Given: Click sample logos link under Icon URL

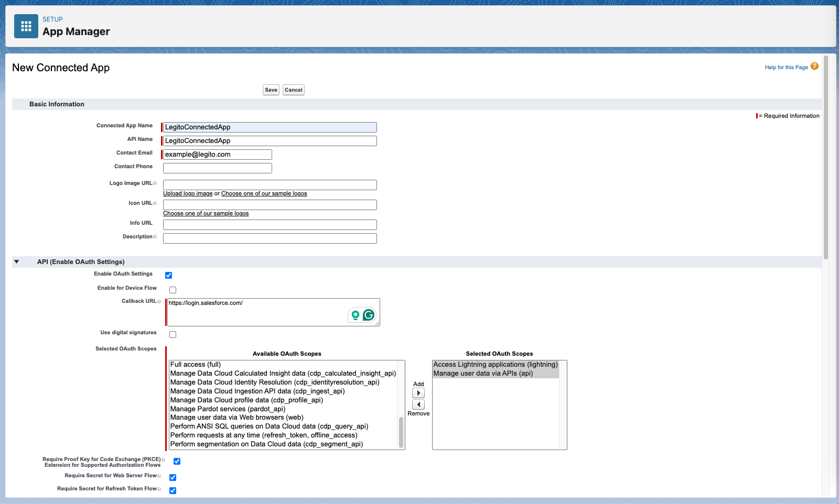Looking at the screenshot, I should [206, 214].
